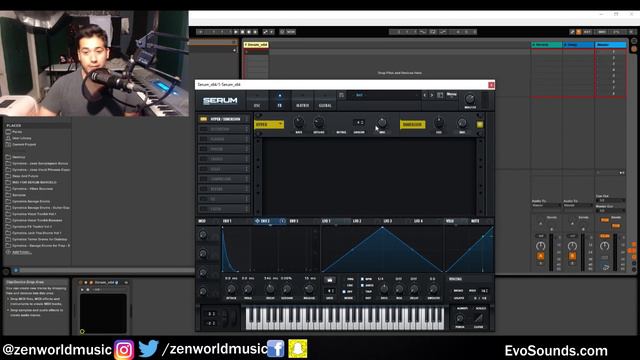The height and width of the screenshot is (360, 640).
Task: Click the envelope Attack knob
Action: click(x=231, y=289)
